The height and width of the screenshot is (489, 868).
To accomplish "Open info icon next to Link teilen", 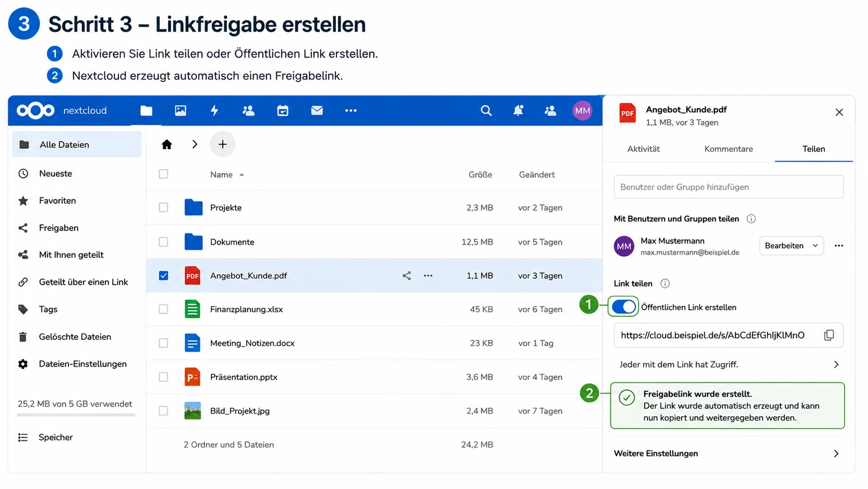I will tap(665, 283).
